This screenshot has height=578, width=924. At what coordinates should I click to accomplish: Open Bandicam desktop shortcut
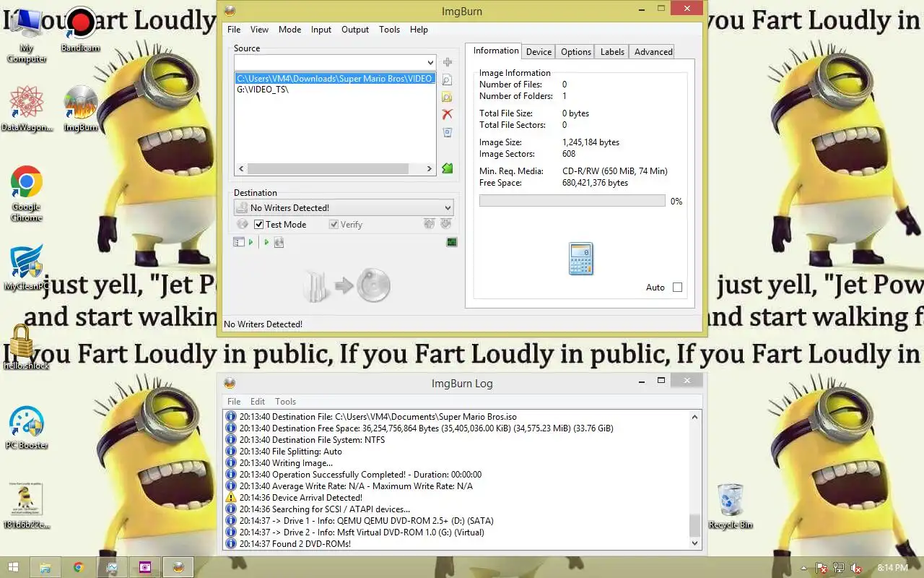click(80, 30)
